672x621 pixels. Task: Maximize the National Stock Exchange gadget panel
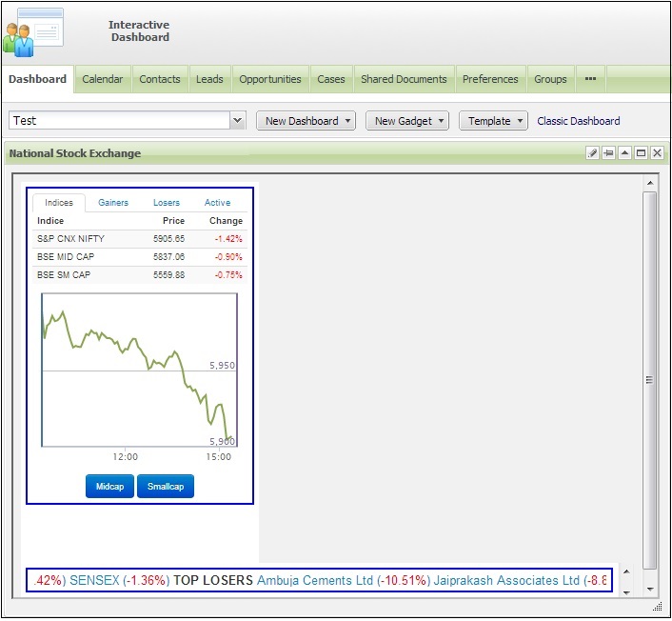click(642, 152)
